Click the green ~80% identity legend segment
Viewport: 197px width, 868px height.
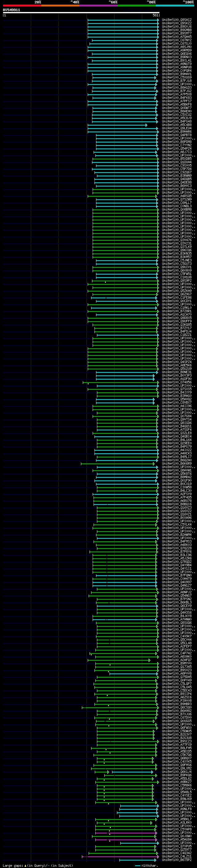click(137, 6)
